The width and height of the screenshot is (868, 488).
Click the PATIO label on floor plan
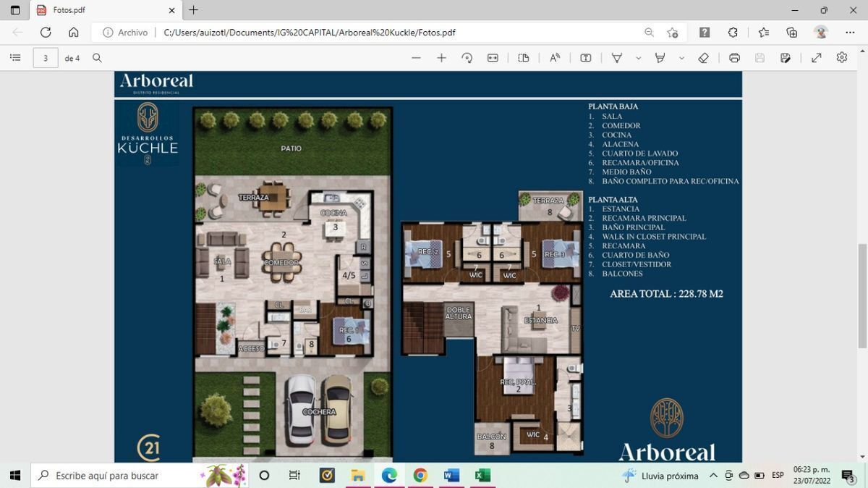pos(291,148)
